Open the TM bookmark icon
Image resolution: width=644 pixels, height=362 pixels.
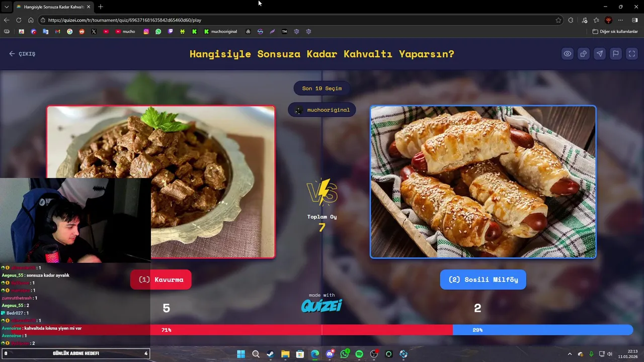click(284, 31)
